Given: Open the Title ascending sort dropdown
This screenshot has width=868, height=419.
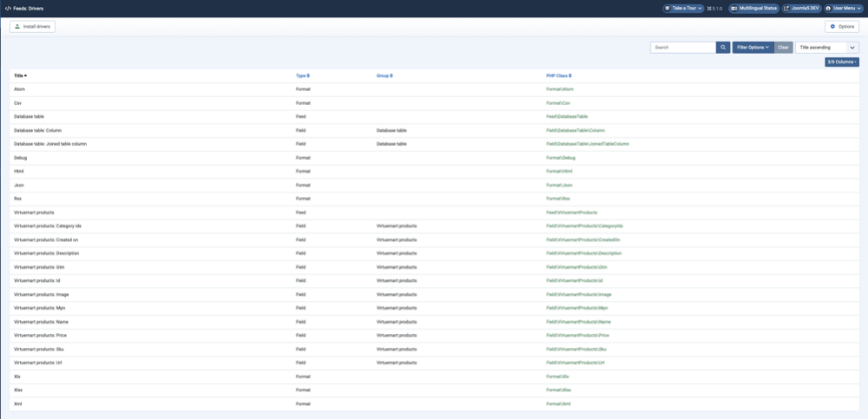Looking at the screenshot, I should pyautogui.click(x=826, y=48).
